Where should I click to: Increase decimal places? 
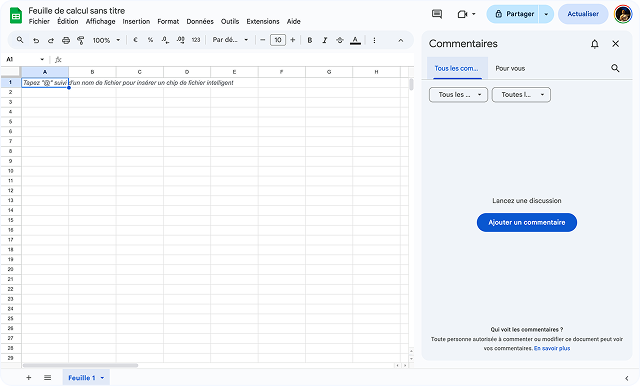180,40
